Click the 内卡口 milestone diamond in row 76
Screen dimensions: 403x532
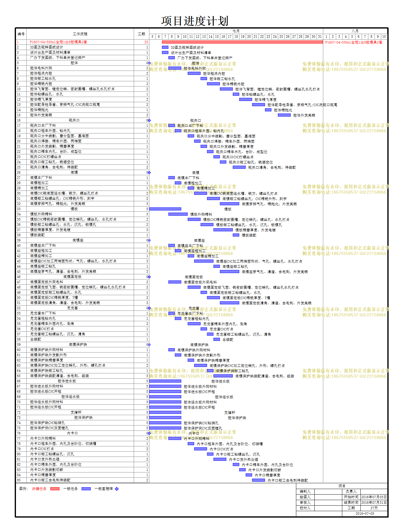(x=149, y=433)
